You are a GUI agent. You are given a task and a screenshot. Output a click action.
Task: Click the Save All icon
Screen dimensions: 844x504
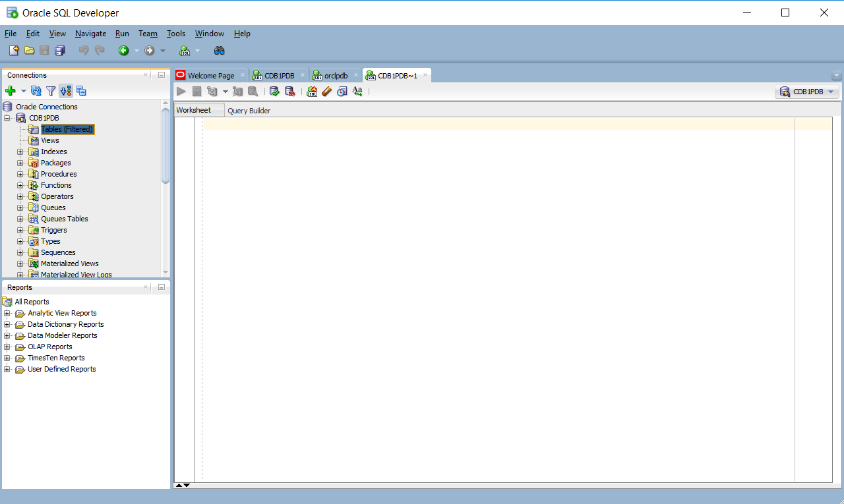point(60,51)
